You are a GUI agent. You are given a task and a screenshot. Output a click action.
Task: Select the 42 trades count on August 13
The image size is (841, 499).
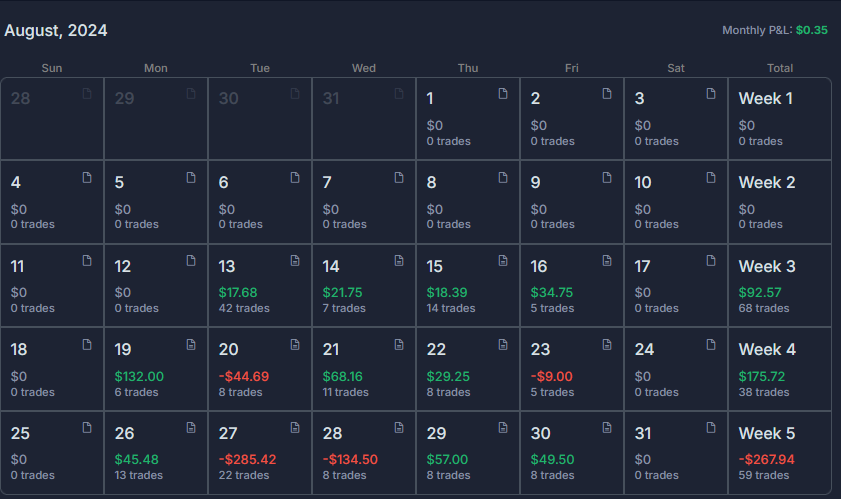(244, 309)
